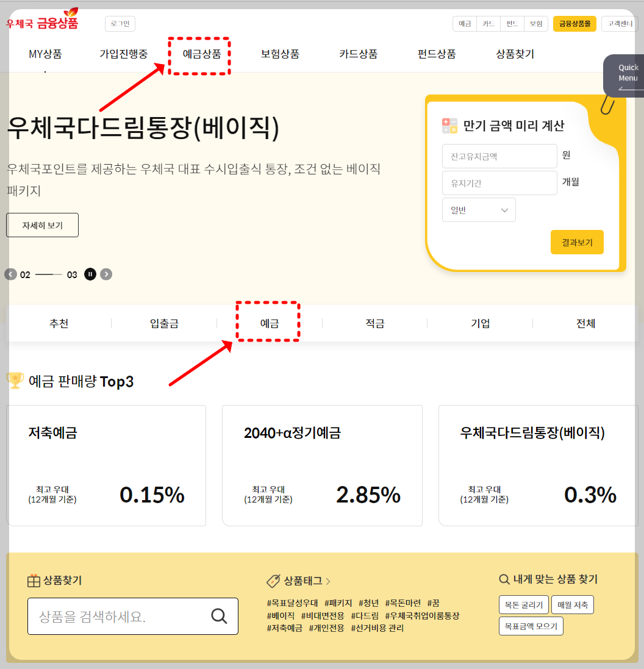Select the #목돈마련 tag
The height and width of the screenshot is (669, 644).
pyautogui.click(x=403, y=603)
